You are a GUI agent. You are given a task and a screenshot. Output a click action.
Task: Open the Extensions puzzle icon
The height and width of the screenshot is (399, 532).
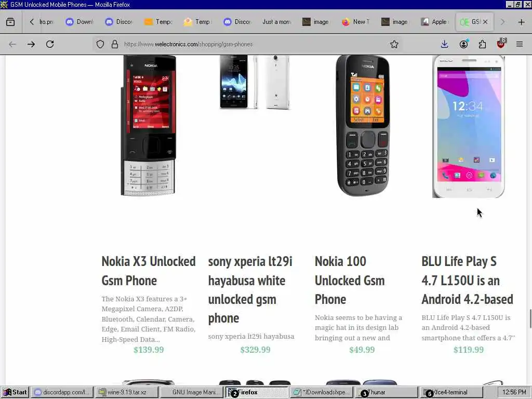(x=482, y=44)
